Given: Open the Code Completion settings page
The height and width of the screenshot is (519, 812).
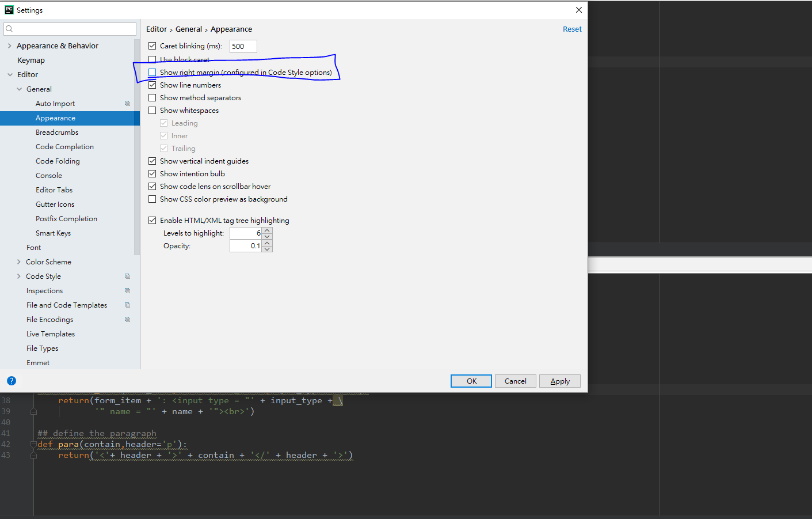Looking at the screenshot, I should pos(64,147).
